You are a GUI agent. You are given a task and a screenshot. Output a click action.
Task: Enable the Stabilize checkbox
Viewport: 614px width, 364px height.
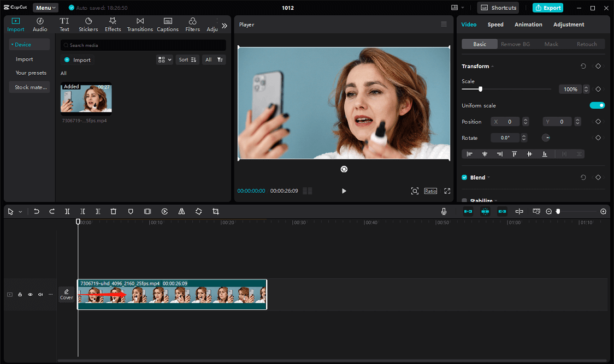coord(464,200)
